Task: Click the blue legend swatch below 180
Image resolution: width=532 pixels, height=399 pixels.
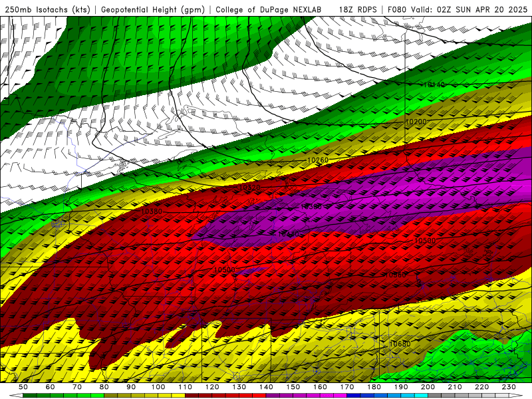Action: point(380,396)
